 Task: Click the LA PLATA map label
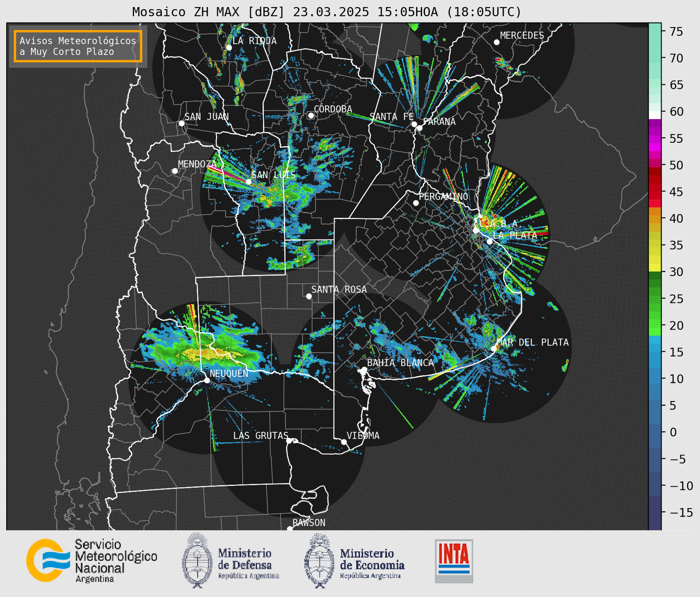pyautogui.click(x=515, y=235)
